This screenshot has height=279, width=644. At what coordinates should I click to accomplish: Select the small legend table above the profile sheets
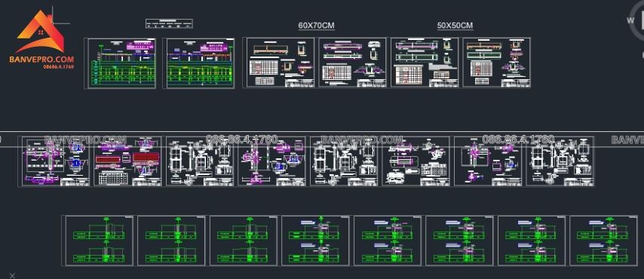point(169,24)
